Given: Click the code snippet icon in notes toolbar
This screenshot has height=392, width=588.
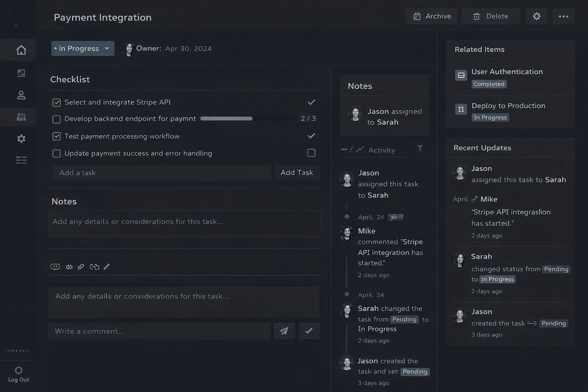Looking at the screenshot, I should coord(69,267).
